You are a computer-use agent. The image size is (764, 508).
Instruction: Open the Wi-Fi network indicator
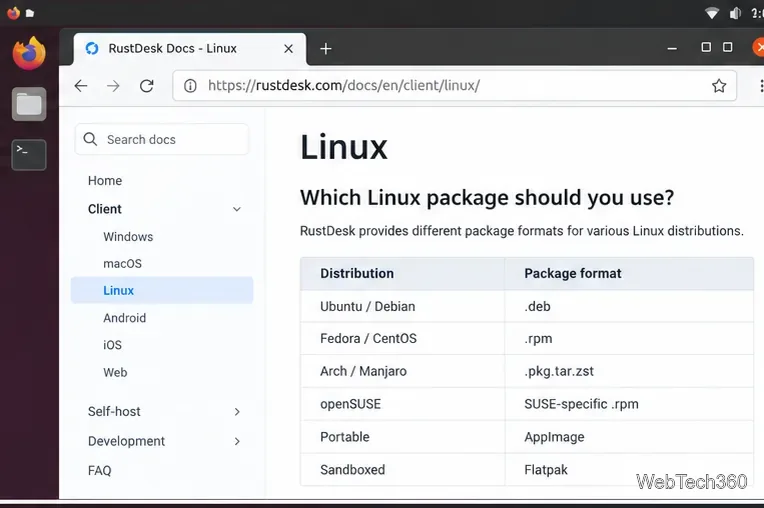coord(712,13)
